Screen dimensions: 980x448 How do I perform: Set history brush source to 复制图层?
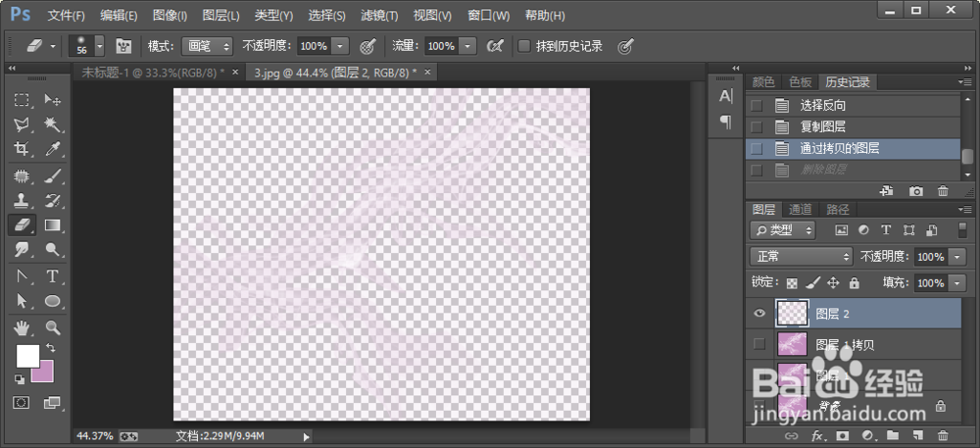[757, 126]
